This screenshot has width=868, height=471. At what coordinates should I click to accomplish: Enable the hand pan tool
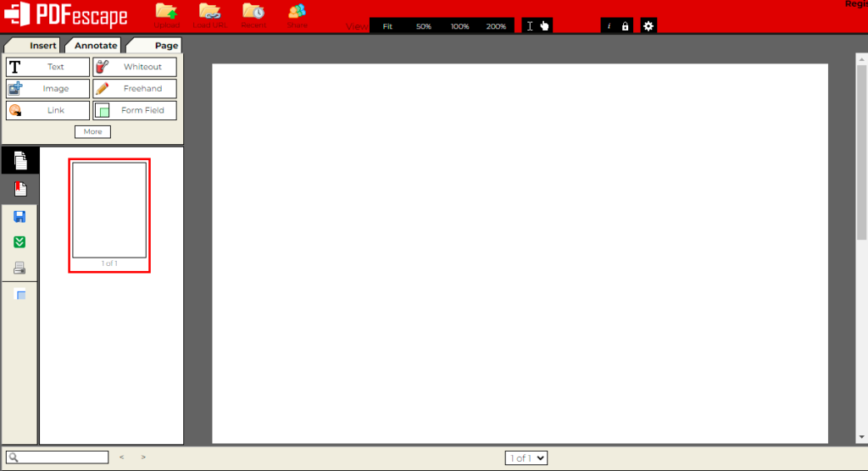(544, 26)
